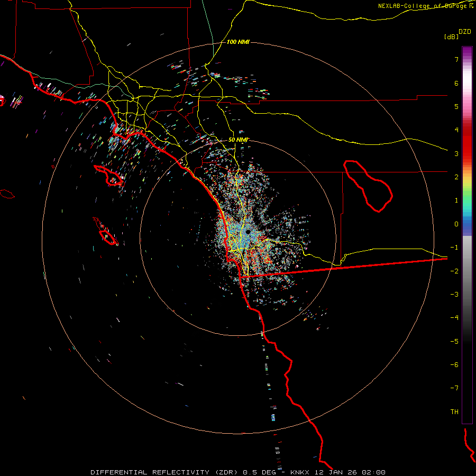Click the DZD label above the color bar
The height and width of the screenshot is (476, 476).
pos(465,32)
